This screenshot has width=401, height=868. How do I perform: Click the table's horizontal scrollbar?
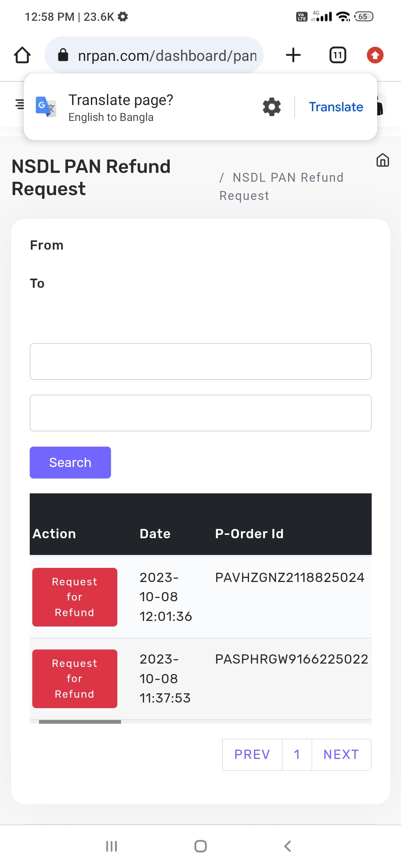pos(80,722)
